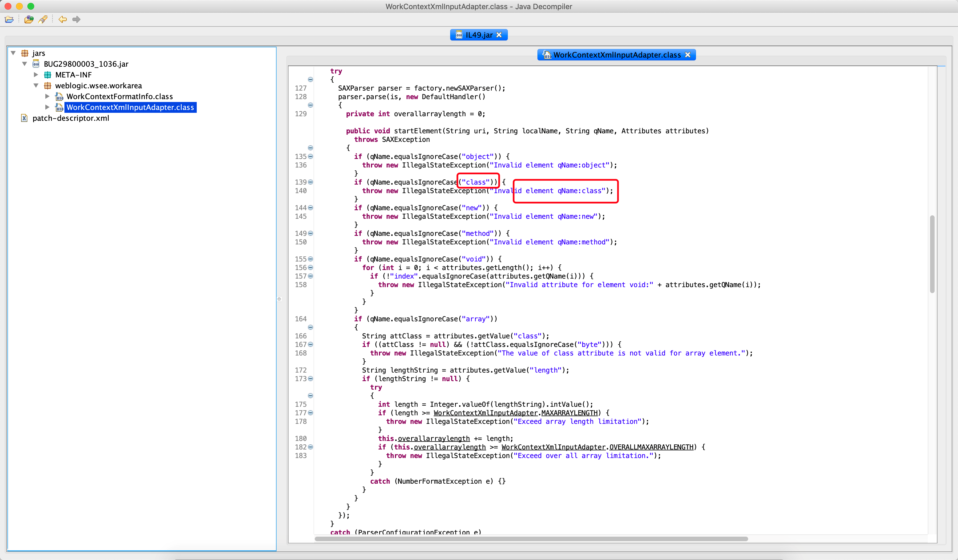Toggle the fold marker at line 155
The image size is (958, 560).
(x=310, y=259)
